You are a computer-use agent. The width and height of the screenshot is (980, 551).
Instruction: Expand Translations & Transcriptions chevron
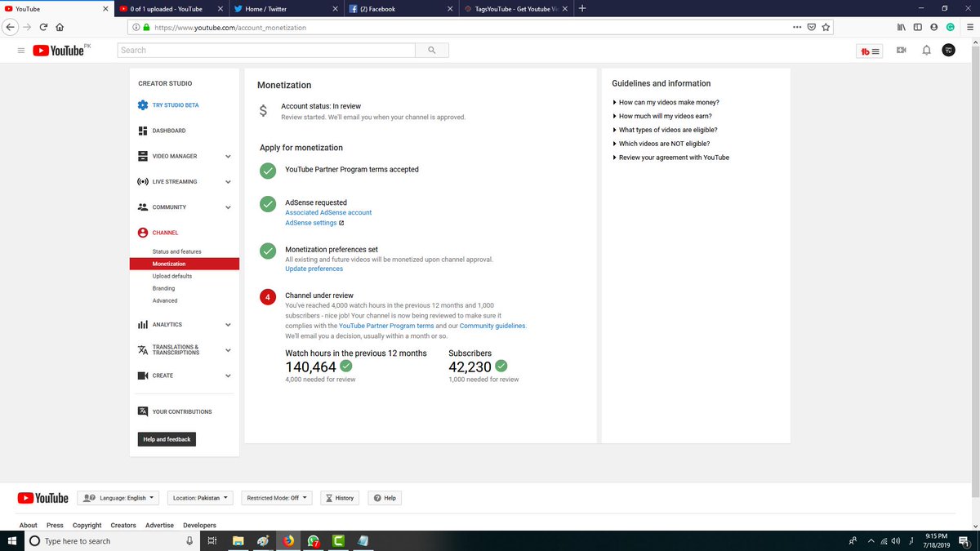pyautogui.click(x=228, y=350)
